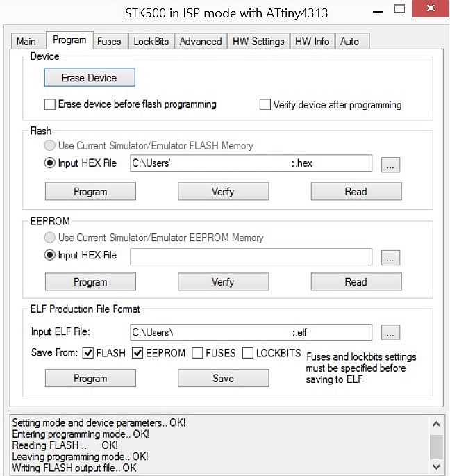Click the EEPROM Program button
Image resolution: width=450 pixels, height=476 pixels.
point(90,281)
